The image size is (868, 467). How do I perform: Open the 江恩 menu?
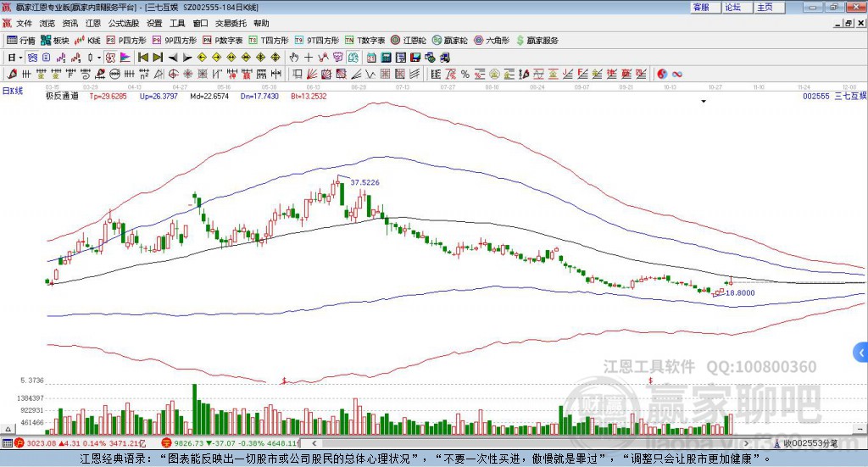click(93, 23)
